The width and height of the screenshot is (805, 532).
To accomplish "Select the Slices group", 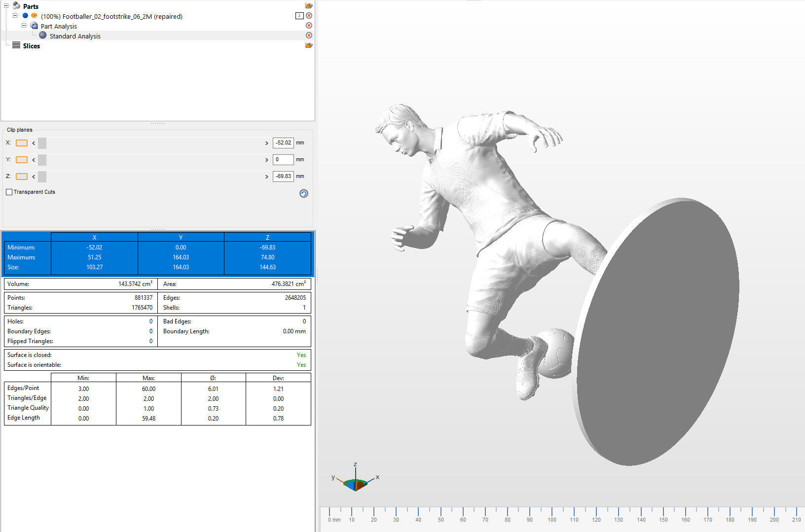I will [x=31, y=46].
